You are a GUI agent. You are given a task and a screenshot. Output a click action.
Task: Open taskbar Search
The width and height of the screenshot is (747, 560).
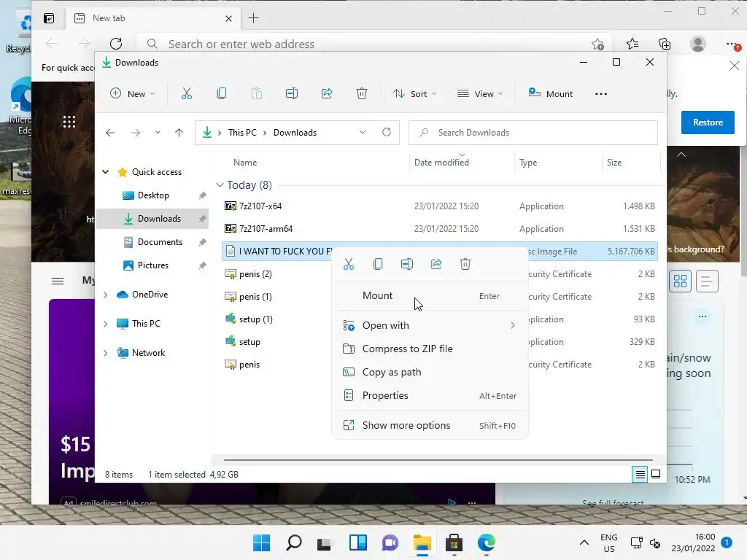[x=293, y=542]
